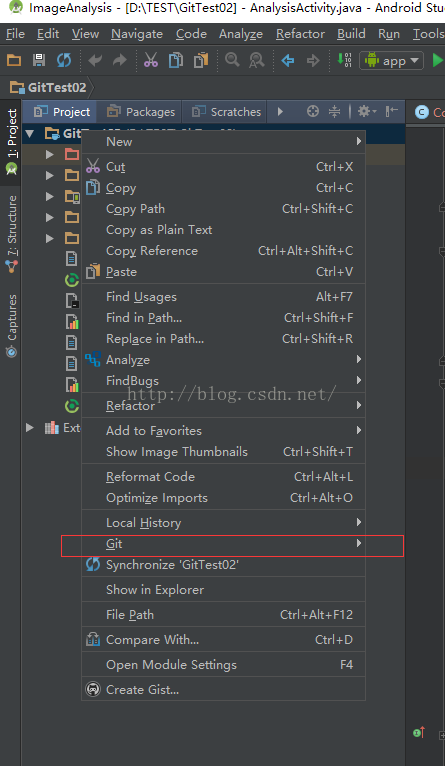Select File Path menu entry
The height and width of the screenshot is (766, 445).
point(223,615)
